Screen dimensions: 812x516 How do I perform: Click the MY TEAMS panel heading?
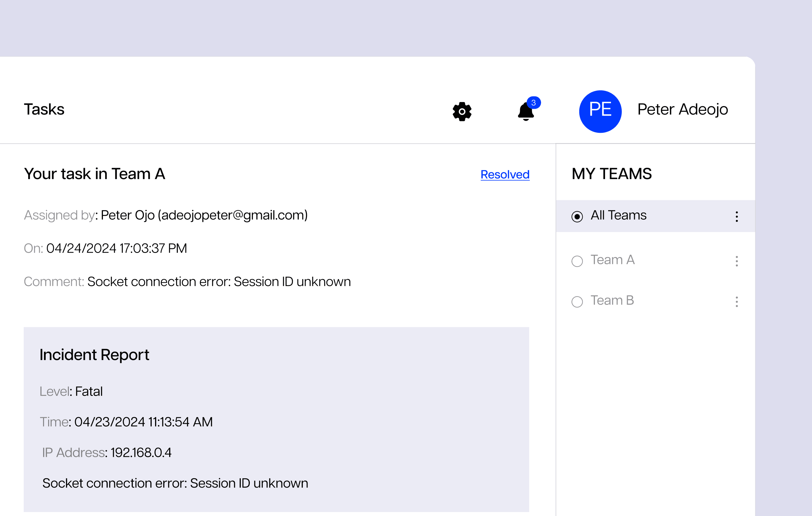[612, 174]
